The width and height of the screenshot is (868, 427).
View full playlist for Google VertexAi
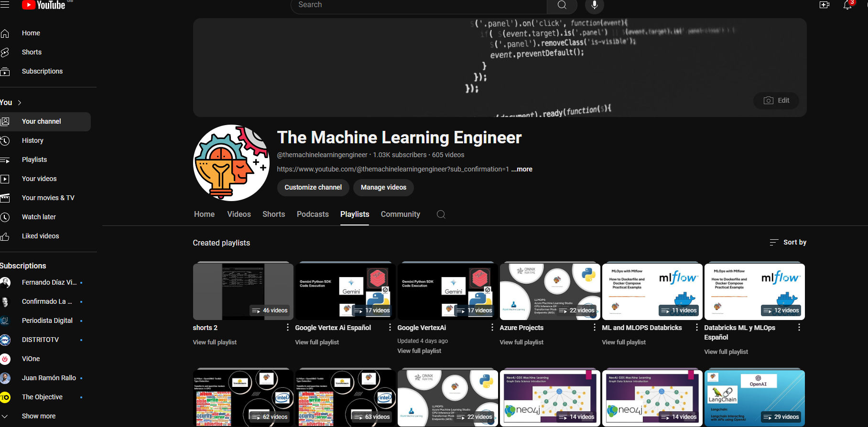[419, 351]
